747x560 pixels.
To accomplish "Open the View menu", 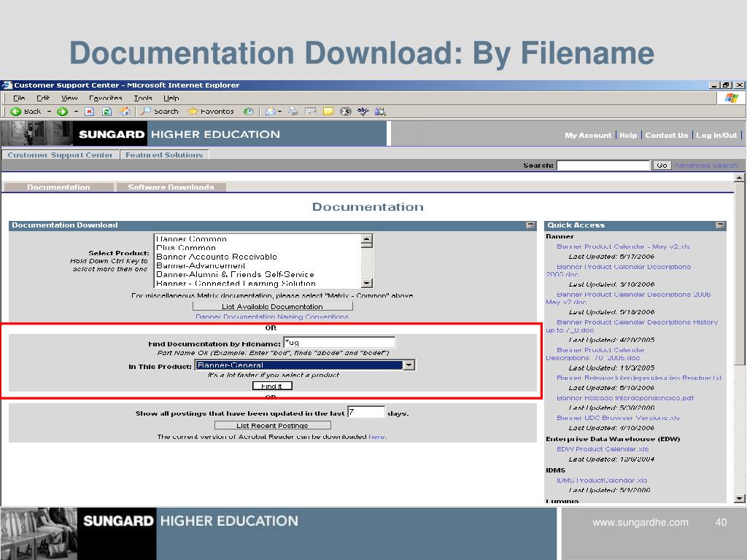I will pos(69,98).
